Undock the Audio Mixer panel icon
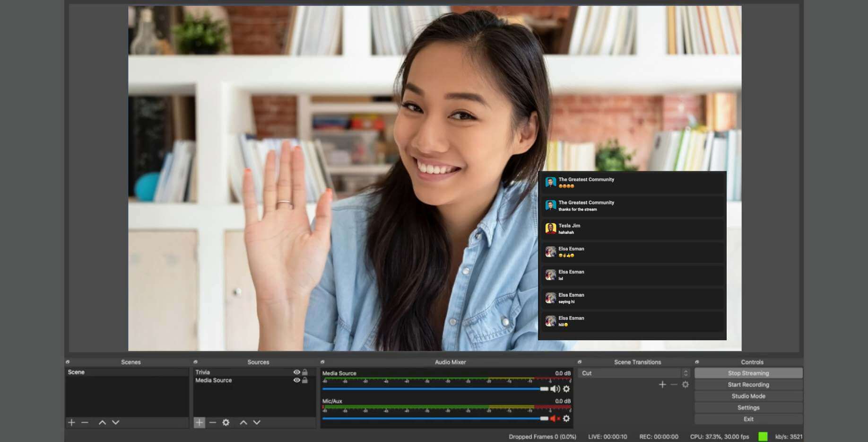The height and width of the screenshot is (442, 868). click(322, 362)
